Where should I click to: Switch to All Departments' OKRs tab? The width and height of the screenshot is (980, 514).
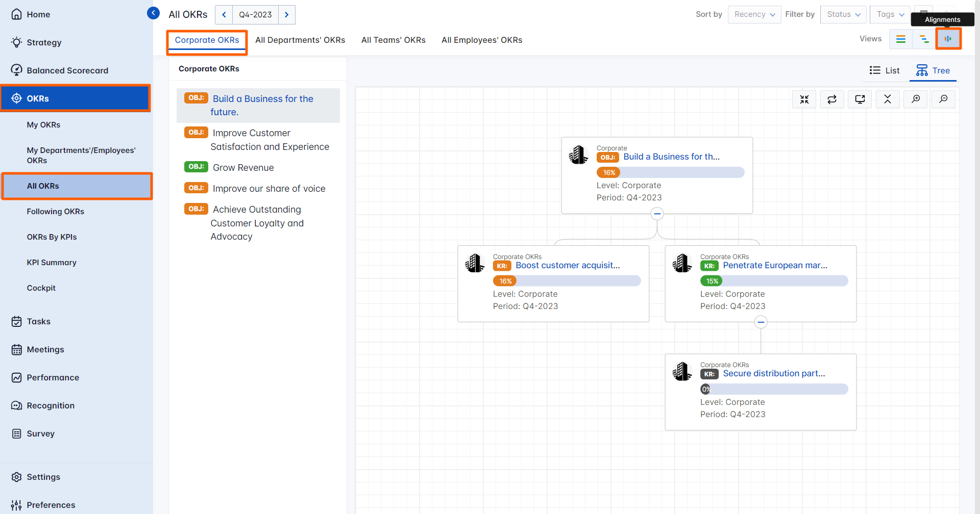300,40
